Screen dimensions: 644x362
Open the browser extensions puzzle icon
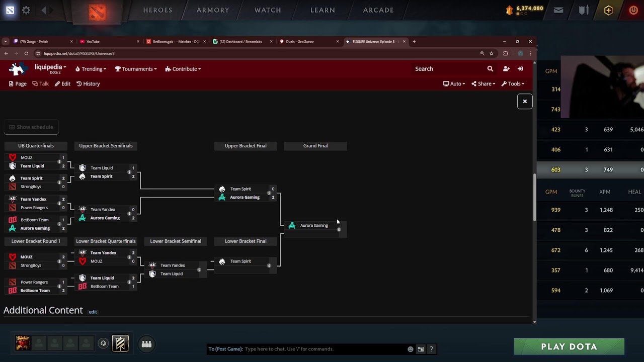coord(506,53)
